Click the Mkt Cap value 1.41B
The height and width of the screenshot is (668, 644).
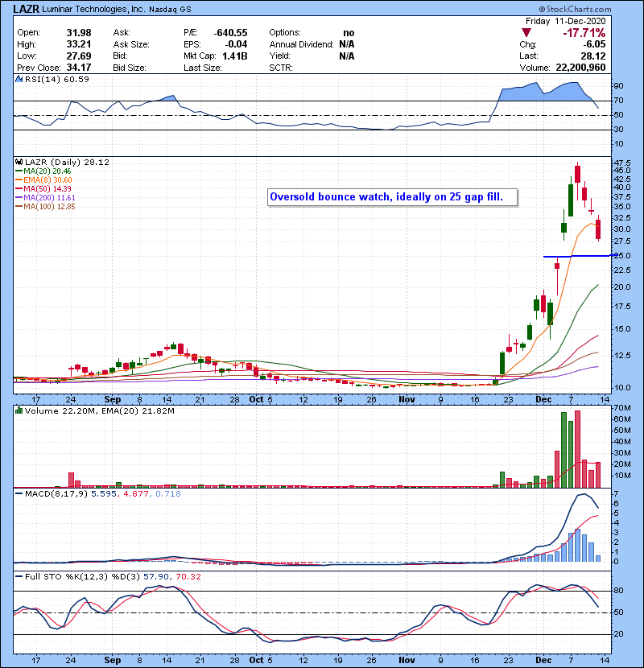(x=235, y=56)
